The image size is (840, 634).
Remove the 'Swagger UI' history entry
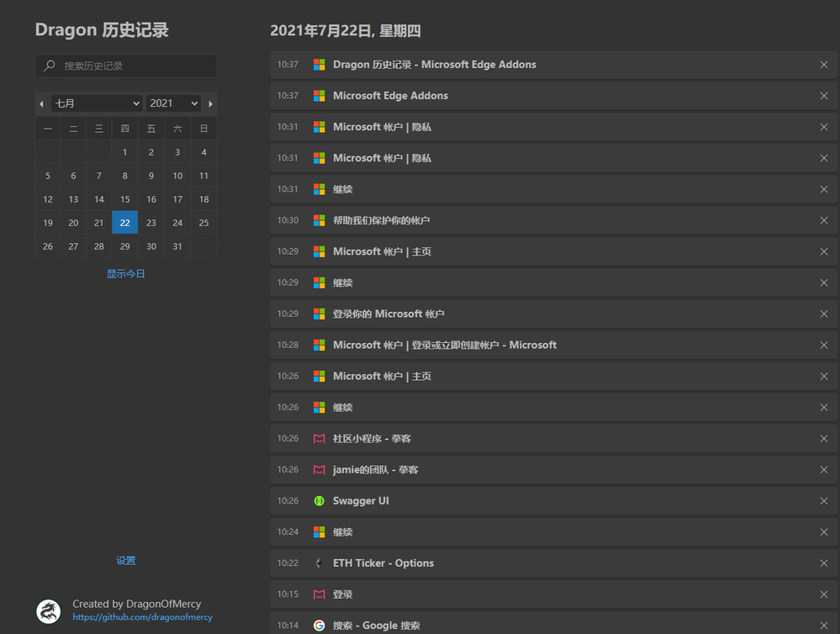coord(823,500)
